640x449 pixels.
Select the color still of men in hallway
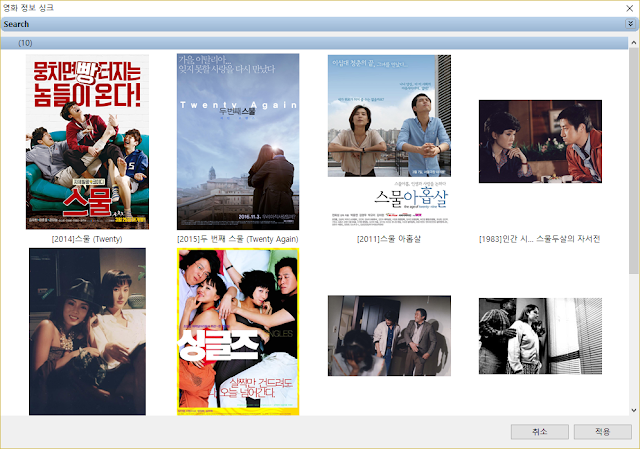coord(389,336)
